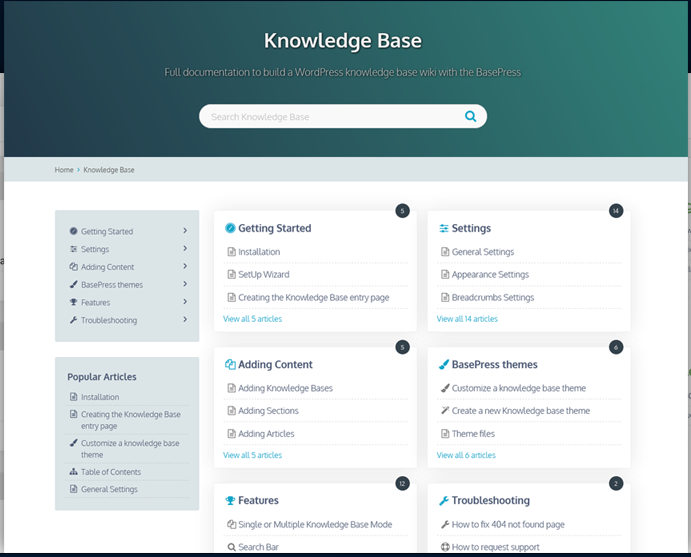Viewport: 691px width, 557px height.
Task: Open Features card heading
Action: (x=258, y=500)
